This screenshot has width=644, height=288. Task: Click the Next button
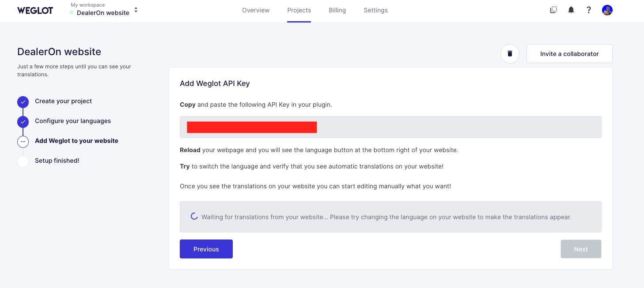tap(581, 249)
